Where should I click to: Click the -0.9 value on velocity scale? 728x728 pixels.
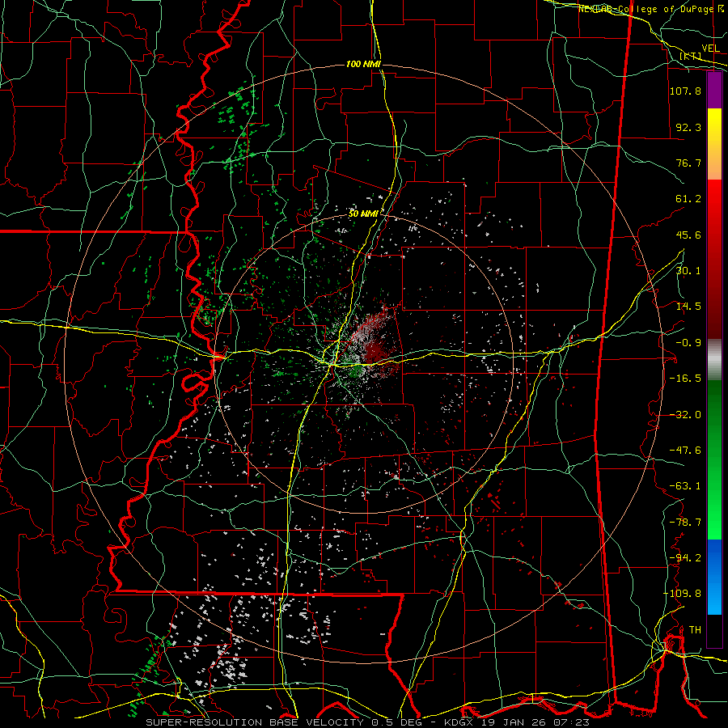[688, 343]
